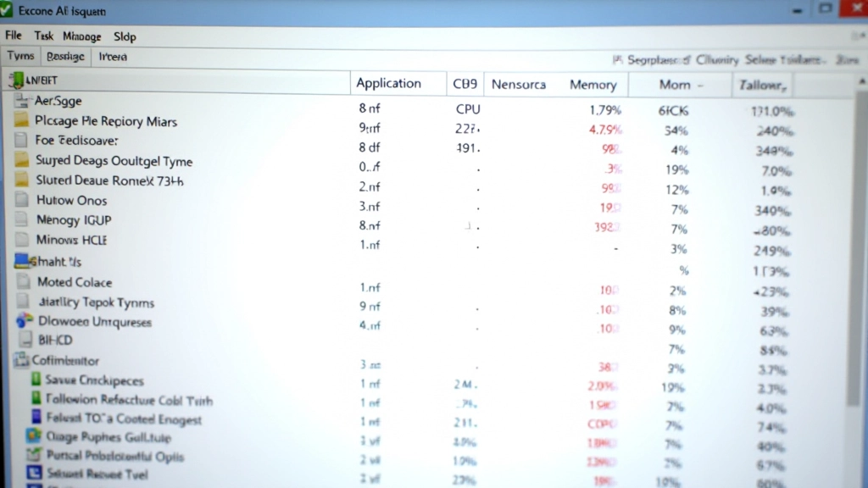This screenshot has width=868, height=488.
Task: Click 'CPU' cell in AerSgge row
Action: (468, 109)
